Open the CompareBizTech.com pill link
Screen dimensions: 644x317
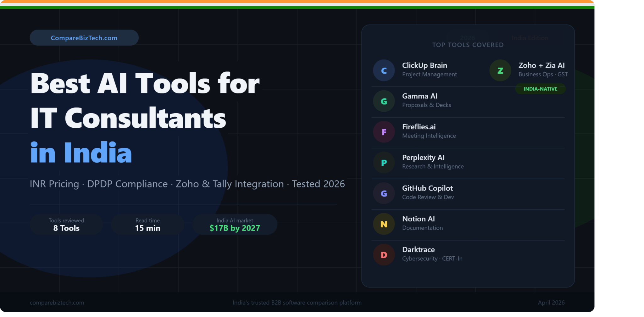(84, 38)
